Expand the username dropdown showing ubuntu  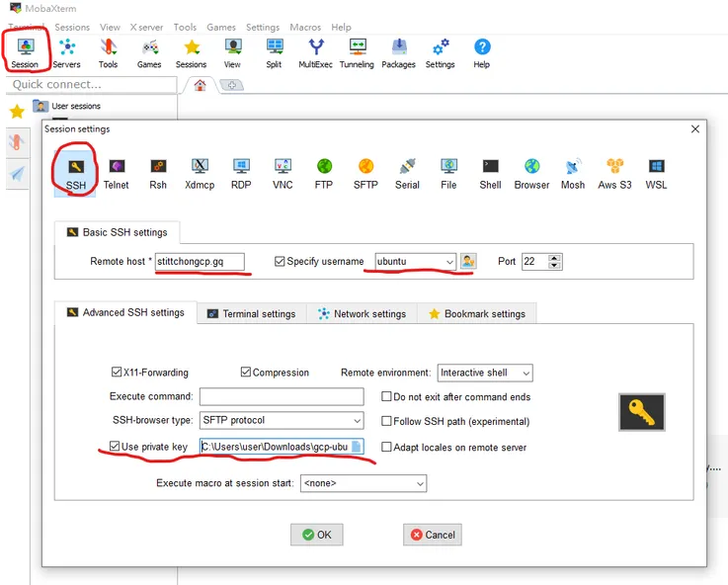point(449,262)
